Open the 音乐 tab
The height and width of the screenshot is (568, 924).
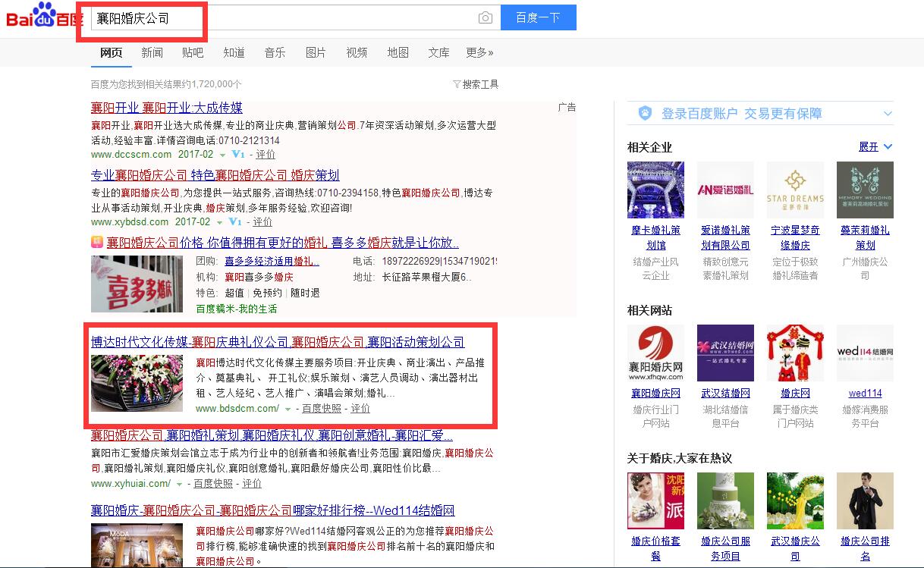tap(275, 52)
